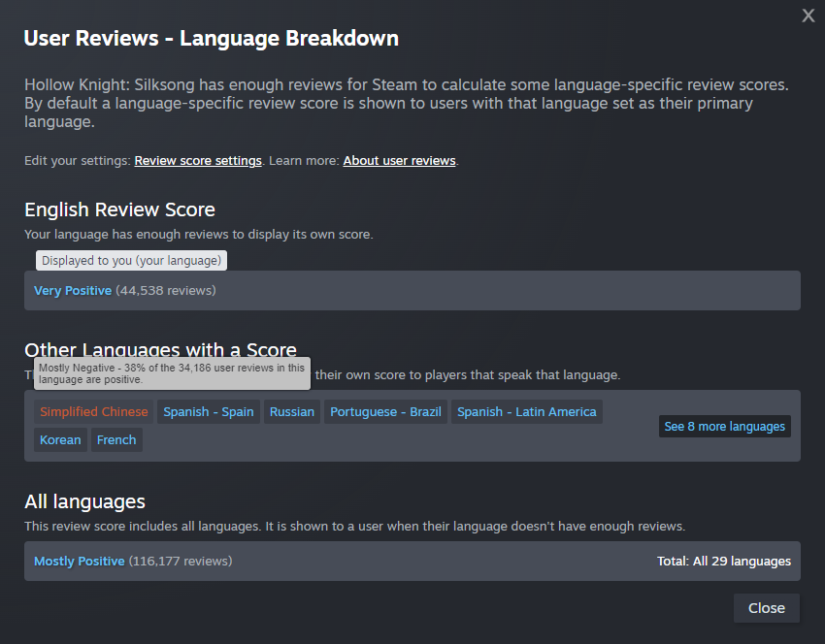Select the Simplified Chinese language tag

point(93,411)
